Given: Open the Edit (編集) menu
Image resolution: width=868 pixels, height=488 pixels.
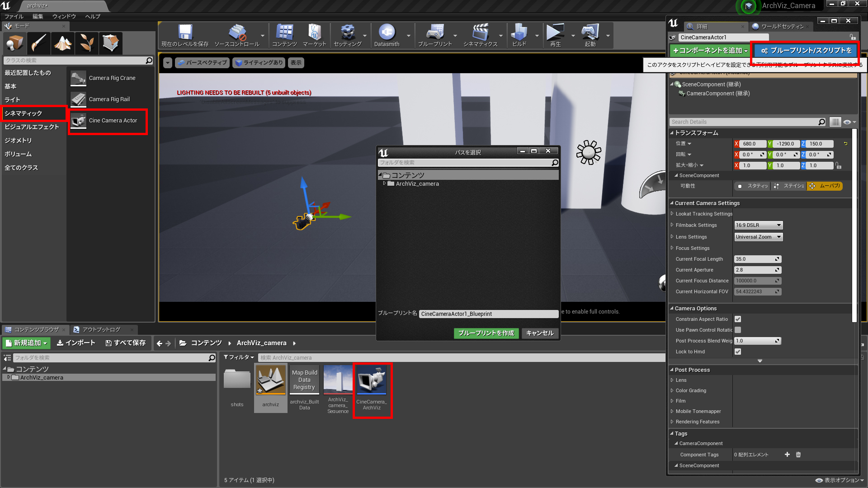Looking at the screenshot, I should tap(38, 16).
